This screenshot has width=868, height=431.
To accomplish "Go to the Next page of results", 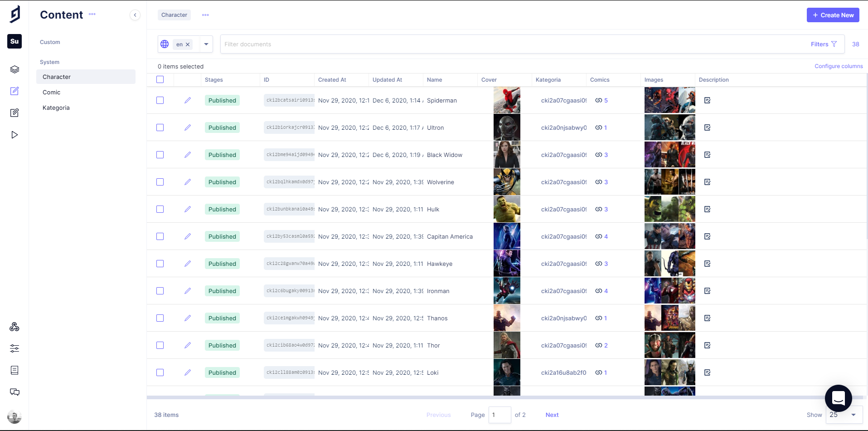I will (552, 415).
